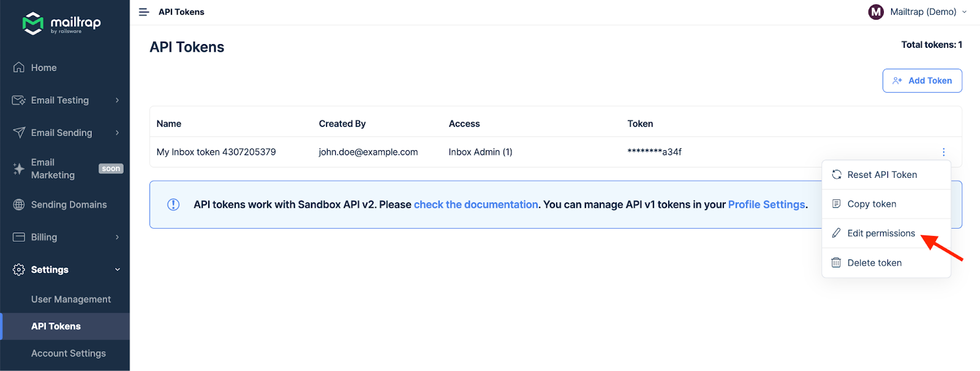Click the Home house icon

point(19,67)
